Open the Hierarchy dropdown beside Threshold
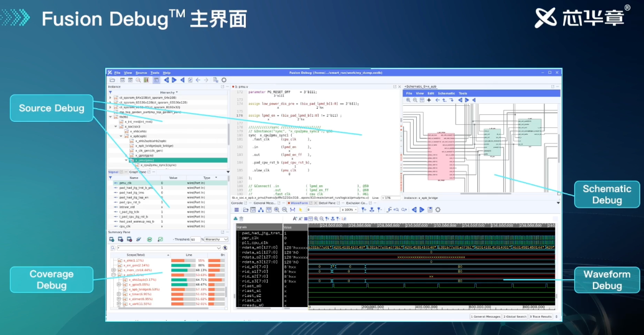 tap(216, 239)
